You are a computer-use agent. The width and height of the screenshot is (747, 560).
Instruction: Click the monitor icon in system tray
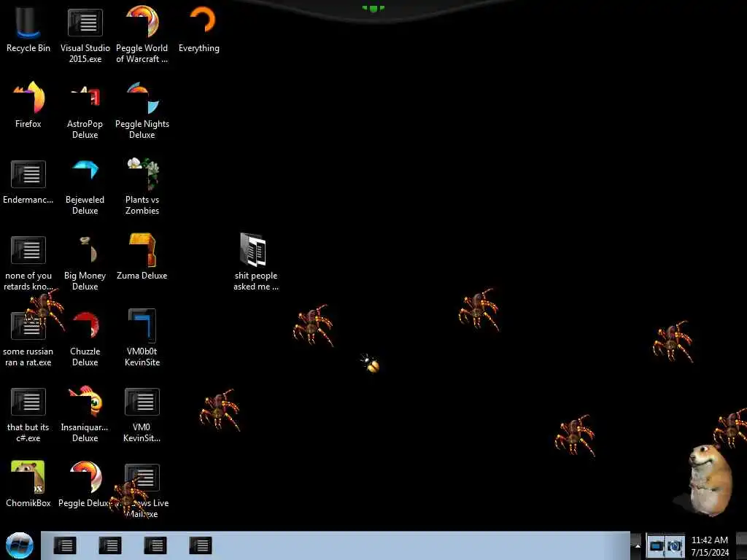click(656, 545)
